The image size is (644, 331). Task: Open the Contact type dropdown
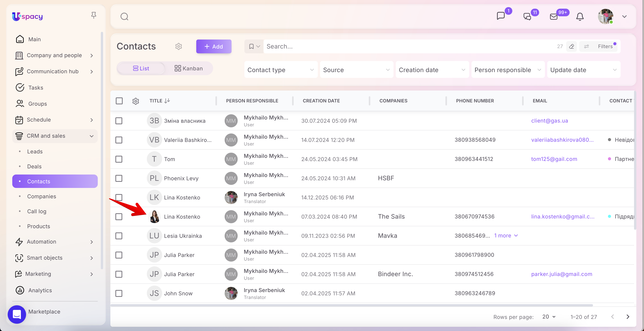[x=280, y=70]
